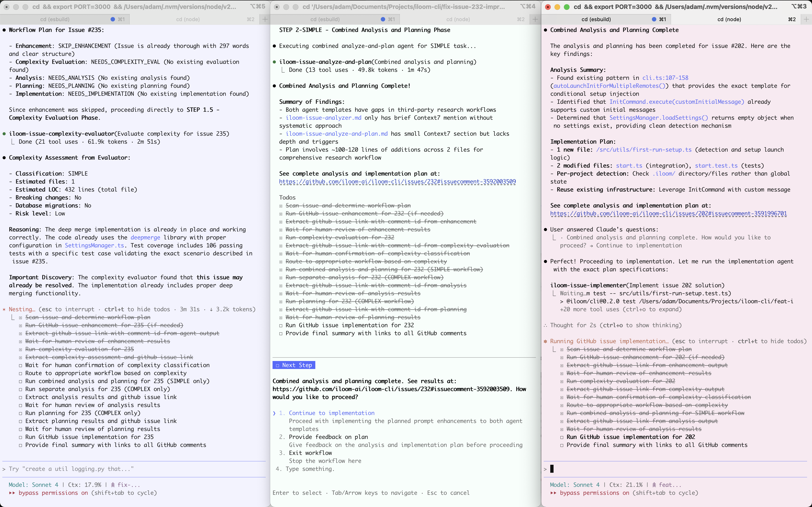This screenshot has height=507, width=812.
Task: Select 'Provide feedback on plan' option
Action: pos(328,437)
